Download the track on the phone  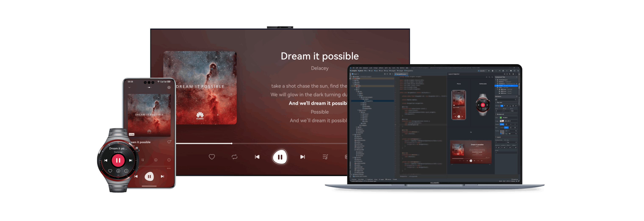pos(156,160)
